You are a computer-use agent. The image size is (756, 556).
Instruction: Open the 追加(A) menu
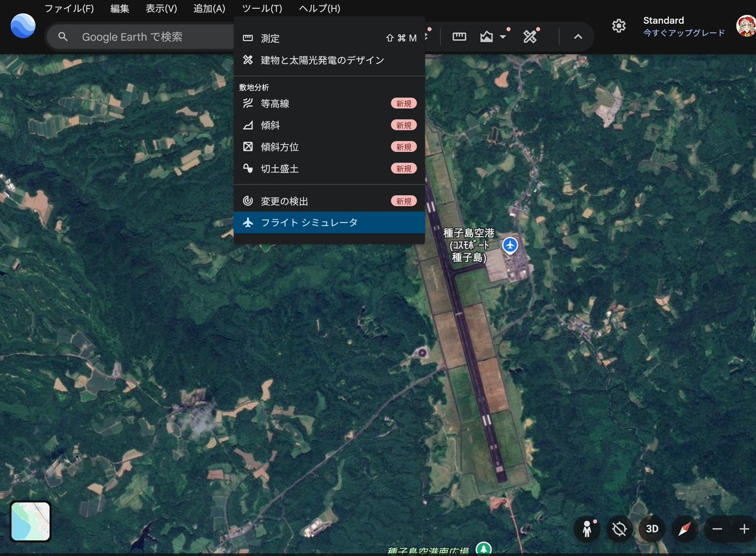(209, 8)
